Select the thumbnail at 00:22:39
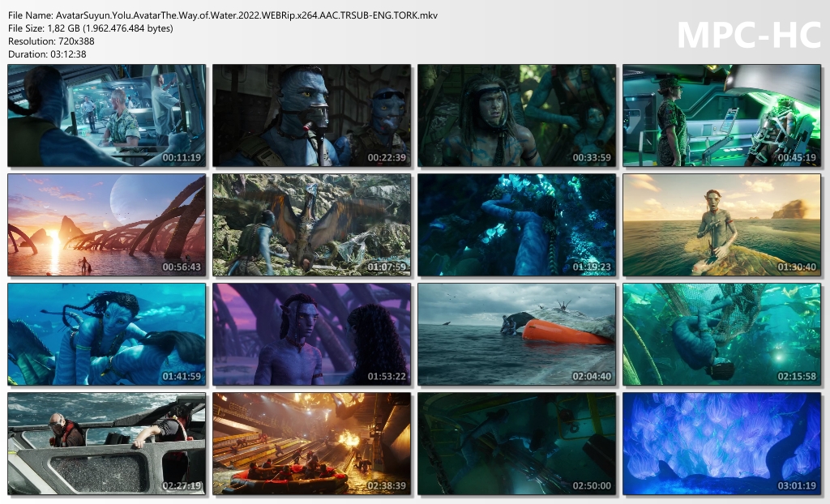 click(312, 115)
